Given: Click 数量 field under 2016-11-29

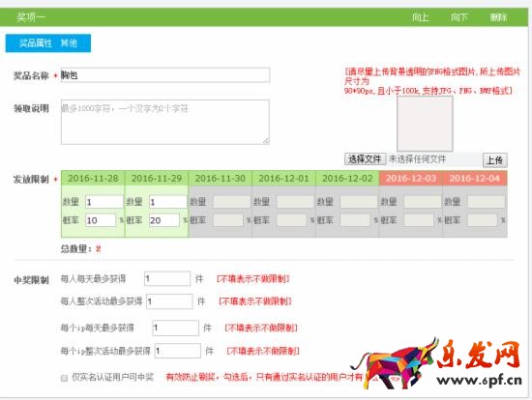Looking at the screenshot, I should [168, 202].
